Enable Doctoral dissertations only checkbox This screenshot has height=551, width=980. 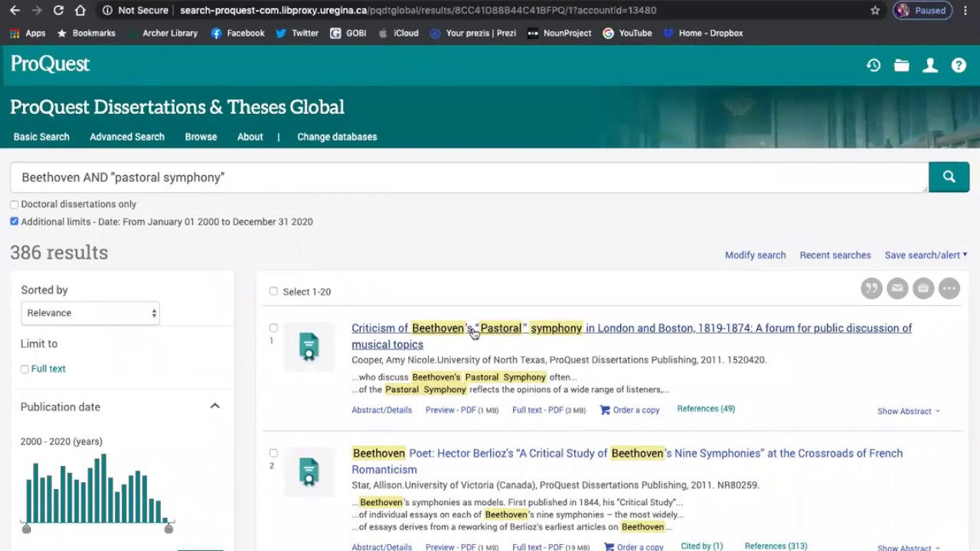(x=14, y=204)
